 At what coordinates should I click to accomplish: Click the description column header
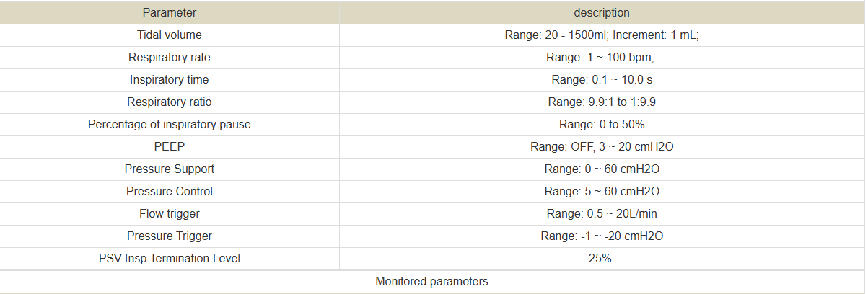[x=602, y=12]
